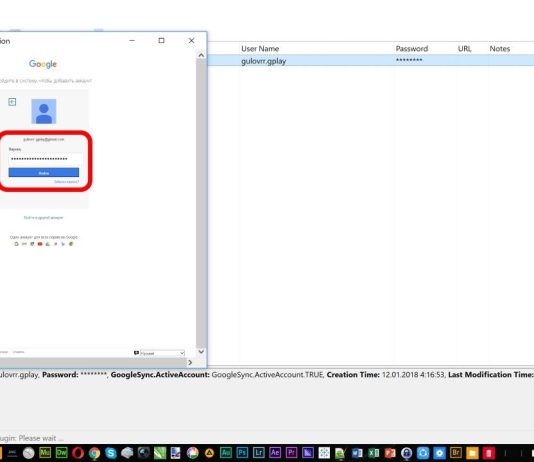Screen dimensions: 534x462
Task: Close the Google sign-in window
Action: pyautogui.click(x=191, y=41)
